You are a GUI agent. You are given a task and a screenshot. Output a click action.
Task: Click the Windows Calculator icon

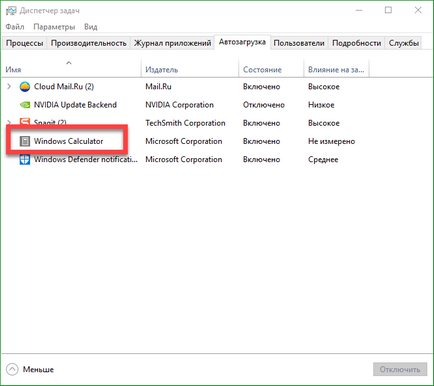25,141
